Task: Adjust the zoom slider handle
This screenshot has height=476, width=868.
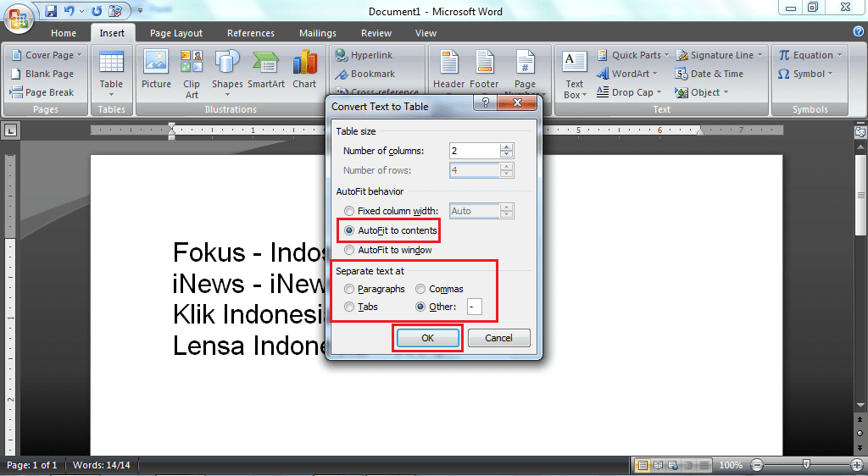Action: pos(807,465)
